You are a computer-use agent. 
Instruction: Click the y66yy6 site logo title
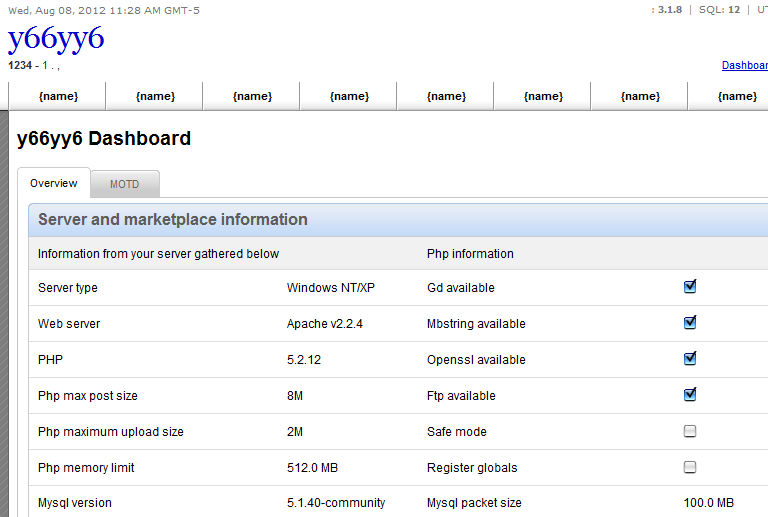[56, 39]
